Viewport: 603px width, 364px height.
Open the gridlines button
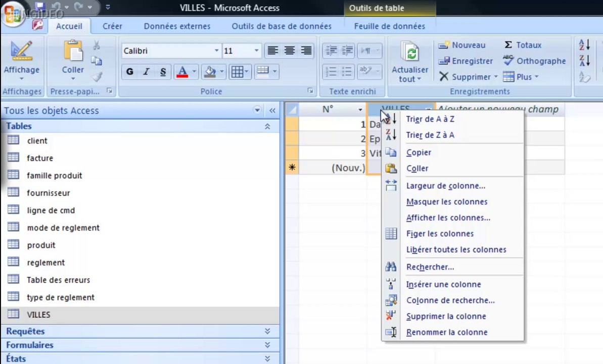coord(240,72)
